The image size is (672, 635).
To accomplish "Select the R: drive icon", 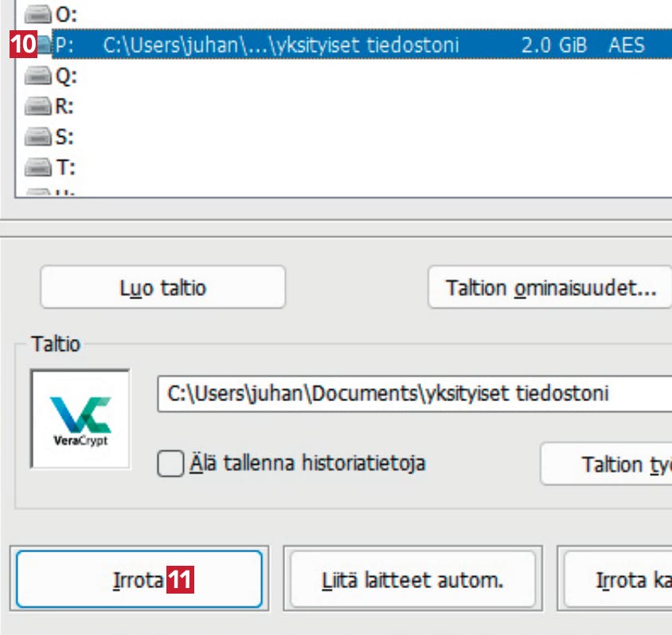I will tap(37, 107).
